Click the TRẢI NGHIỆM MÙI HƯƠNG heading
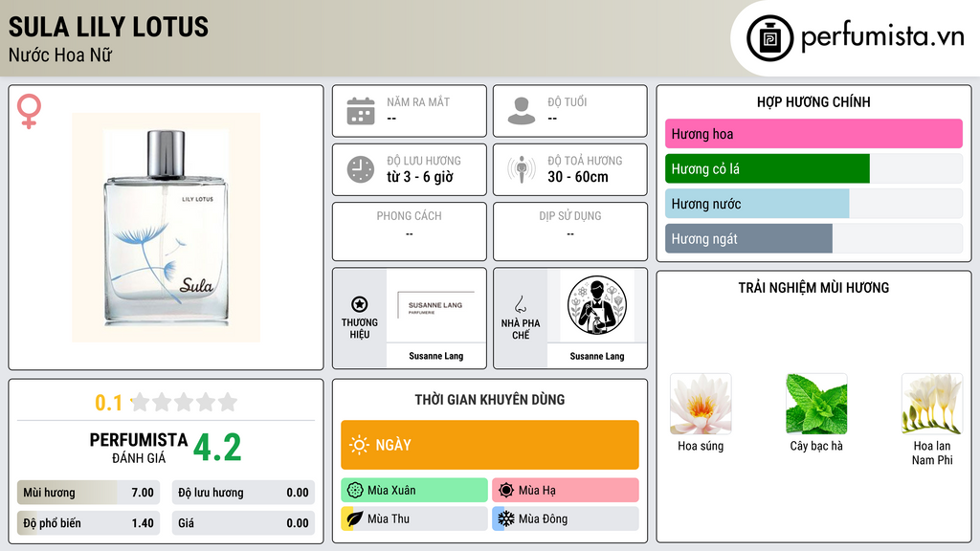Viewport: 980px width, 551px height. pyautogui.click(x=813, y=287)
